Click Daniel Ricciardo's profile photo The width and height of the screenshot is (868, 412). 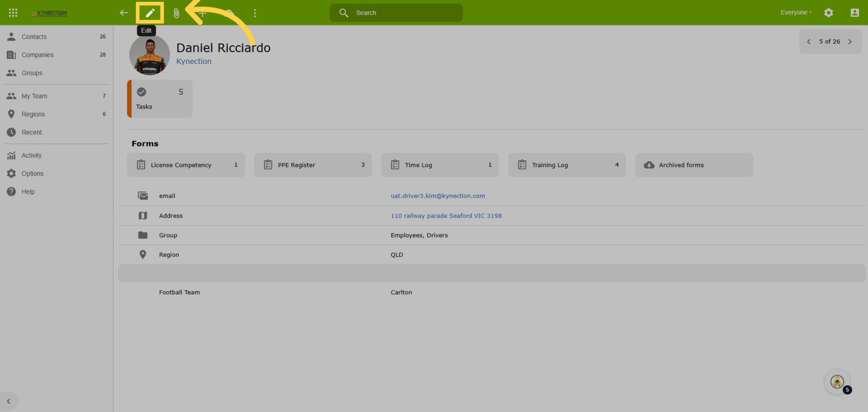[x=149, y=55]
